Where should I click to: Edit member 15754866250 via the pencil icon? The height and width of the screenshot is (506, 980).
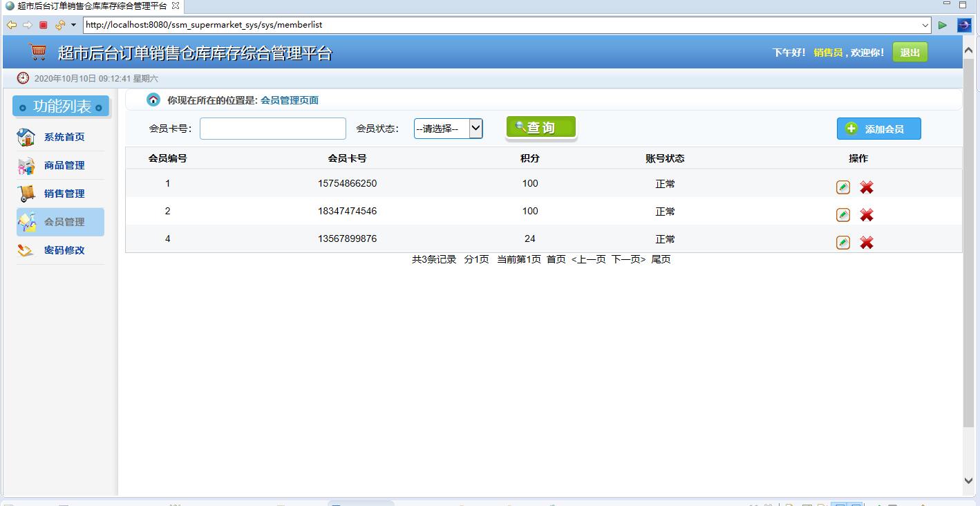(842, 187)
